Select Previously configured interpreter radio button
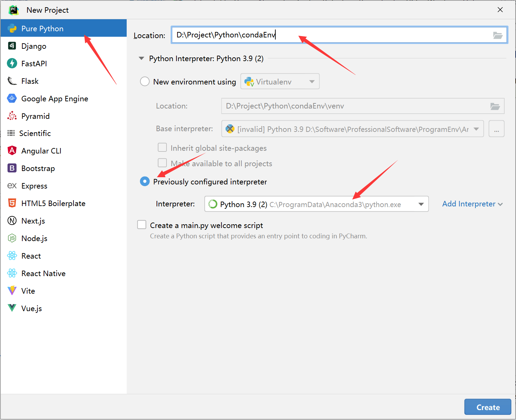This screenshot has width=516, height=420. pyautogui.click(x=145, y=181)
